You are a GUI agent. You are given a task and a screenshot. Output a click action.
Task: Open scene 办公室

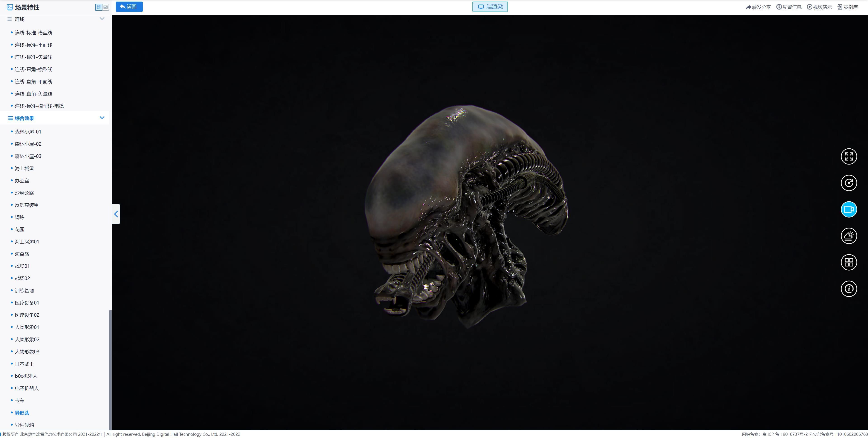(x=22, y=181)
